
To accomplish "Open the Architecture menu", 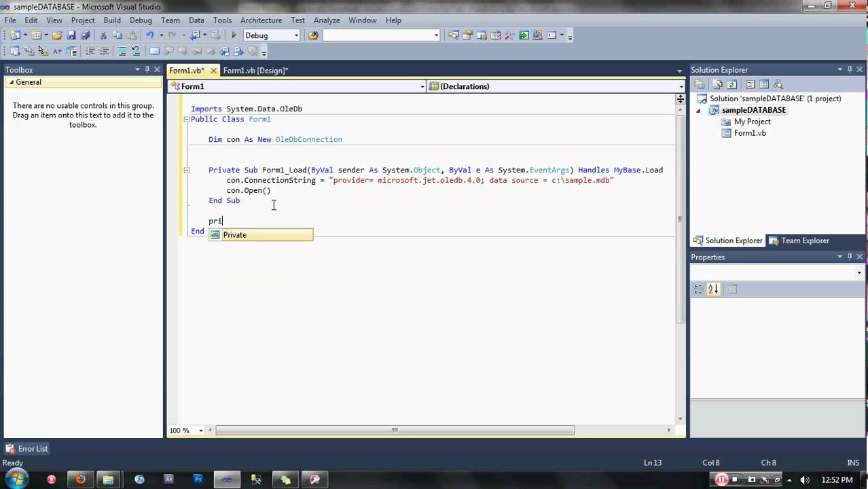I will pos(261,20).
